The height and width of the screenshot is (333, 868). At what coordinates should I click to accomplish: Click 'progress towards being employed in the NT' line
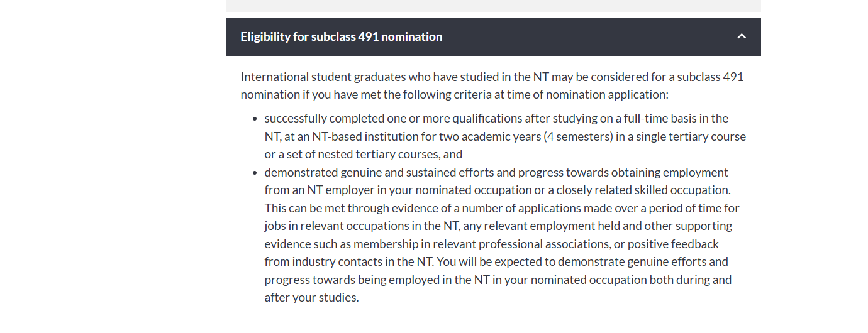498,280
